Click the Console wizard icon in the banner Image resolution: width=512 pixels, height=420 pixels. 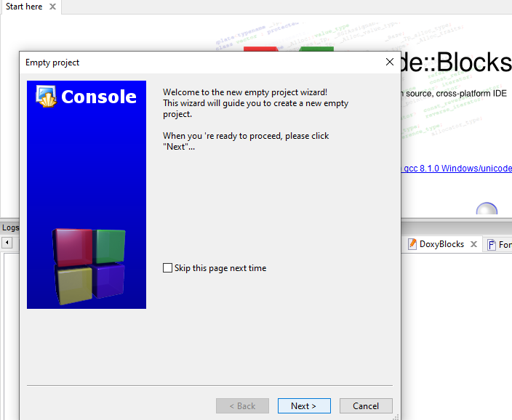[47, 96]
